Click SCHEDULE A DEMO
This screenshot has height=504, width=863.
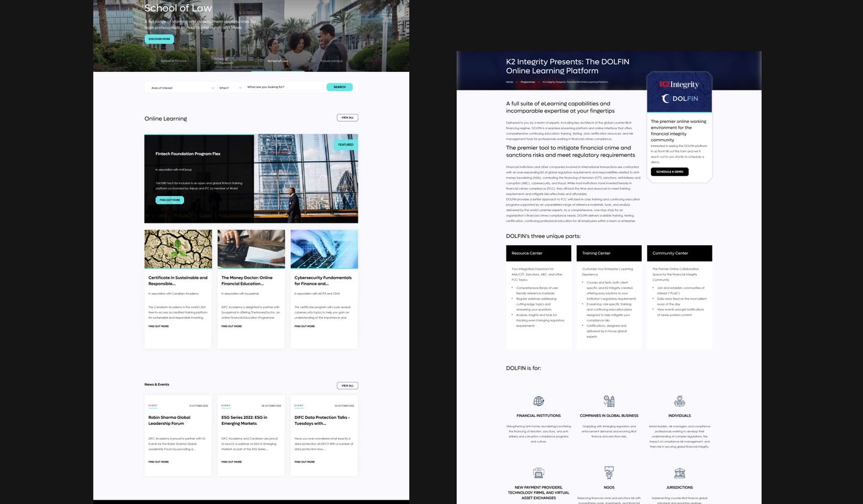pyautogui.click(x=669, y=171)
